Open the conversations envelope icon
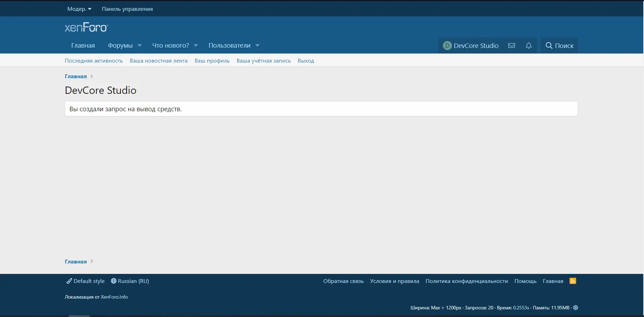This screenshot has width=644, height=317. [x=511, y=46]
